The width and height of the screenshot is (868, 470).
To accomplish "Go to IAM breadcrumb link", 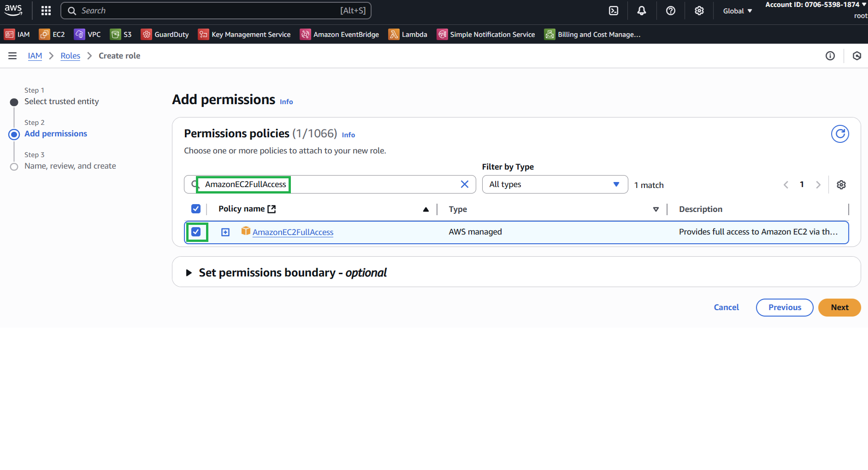I will [x=35, y=56].
